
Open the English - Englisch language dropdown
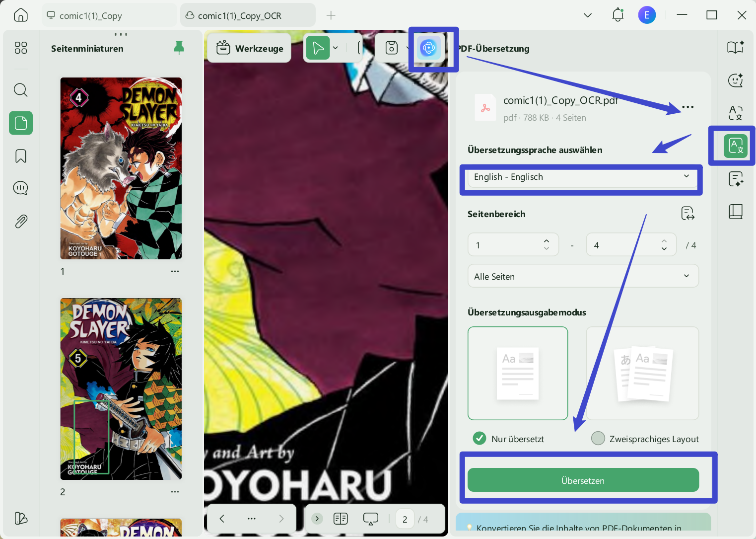tap(582, 178)
